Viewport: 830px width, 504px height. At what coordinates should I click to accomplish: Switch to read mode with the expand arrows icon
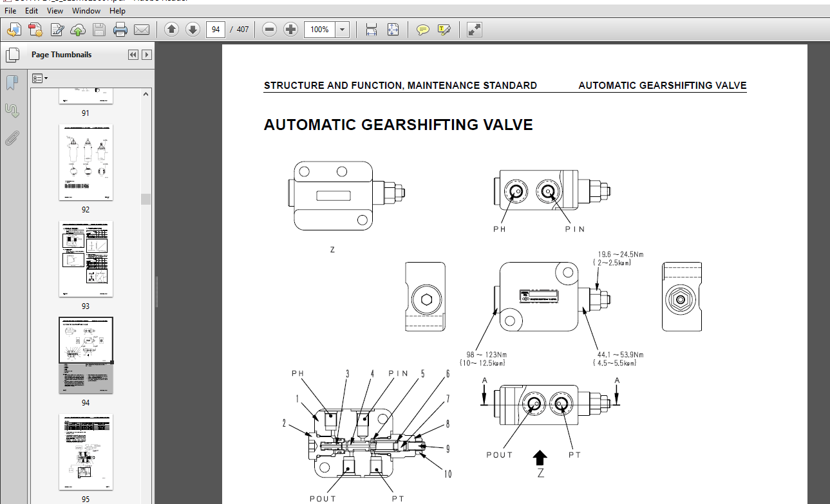475,30
